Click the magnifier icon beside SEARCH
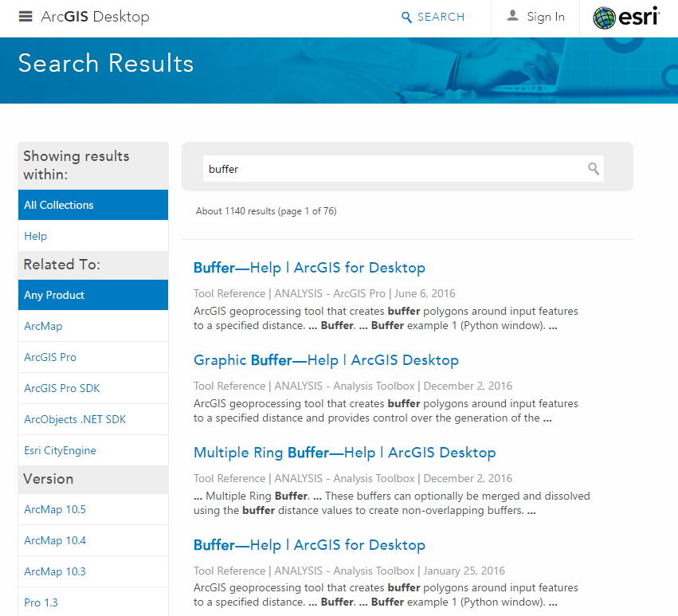This screenshot has height=616, width=678. click(406, 18)
